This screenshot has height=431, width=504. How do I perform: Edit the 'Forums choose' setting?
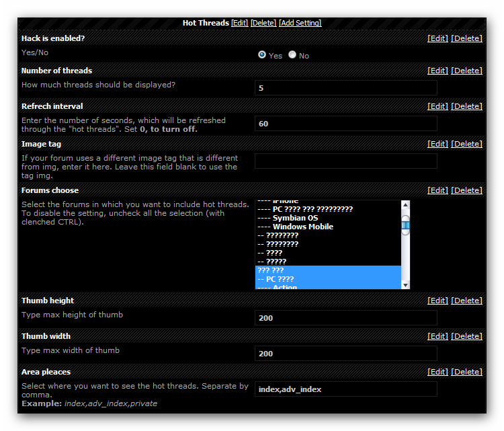click(x=437, y=190)
